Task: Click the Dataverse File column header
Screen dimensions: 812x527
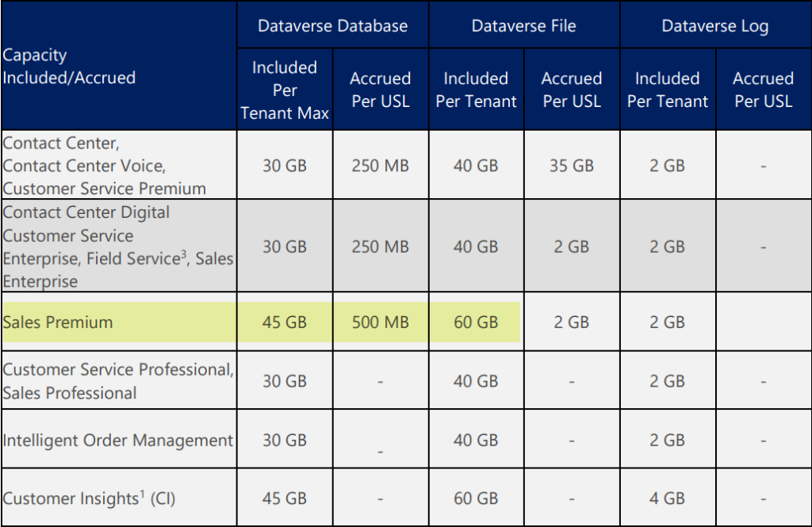Action: click(x=523, y=26)
